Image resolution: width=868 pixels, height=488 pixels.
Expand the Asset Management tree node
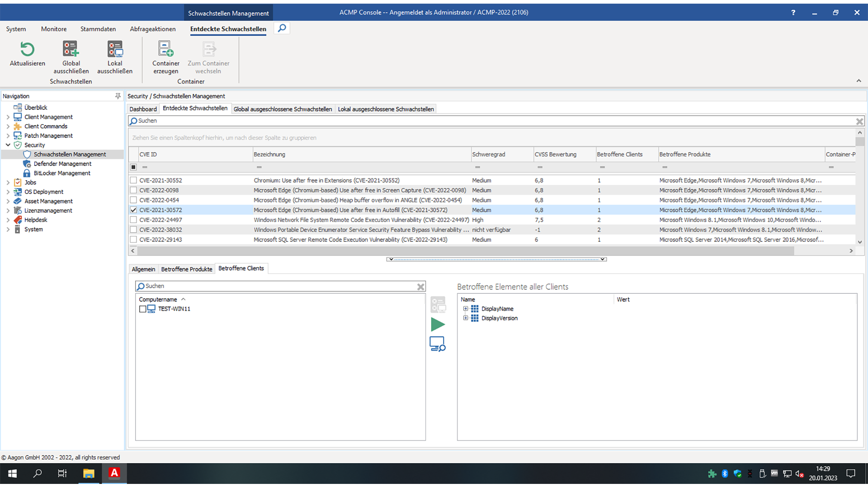pos(8,201)
